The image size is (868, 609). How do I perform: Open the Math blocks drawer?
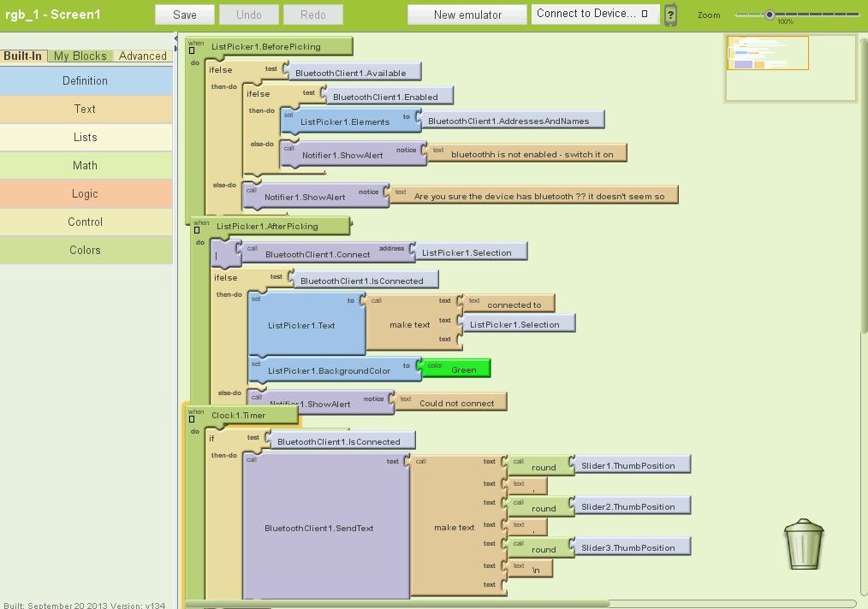85,165
